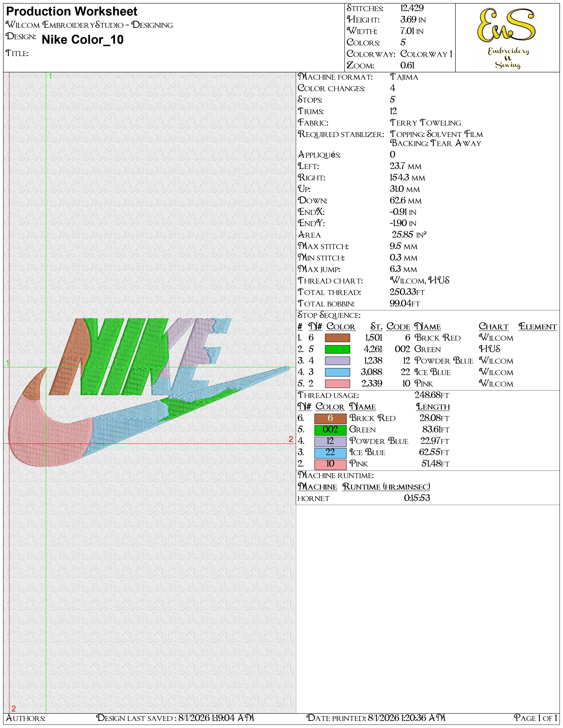Click the fabric value "Terry Toweling"

pyautogui.click(x=425, y=123)
